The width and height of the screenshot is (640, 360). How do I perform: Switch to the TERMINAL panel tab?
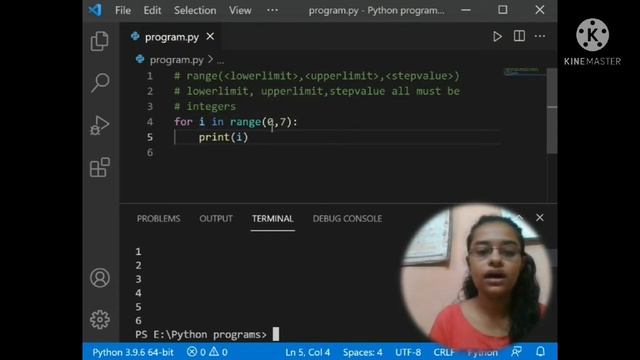(273, 219)
